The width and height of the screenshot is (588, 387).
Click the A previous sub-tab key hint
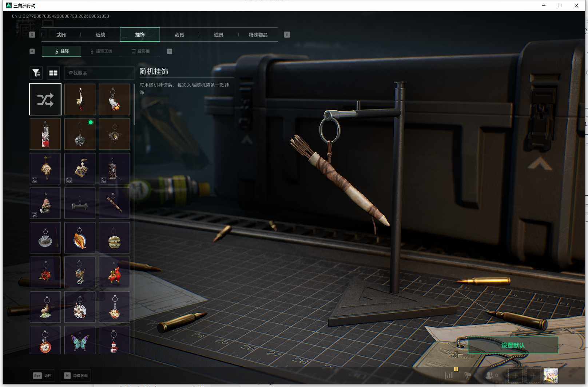tap(32, 51)
